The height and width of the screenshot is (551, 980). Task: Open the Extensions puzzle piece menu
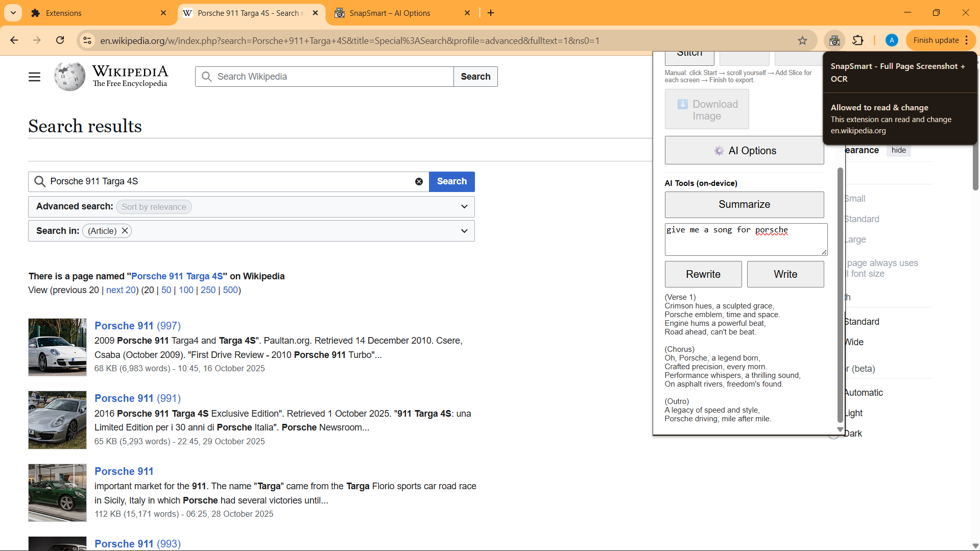coord(858,40)
